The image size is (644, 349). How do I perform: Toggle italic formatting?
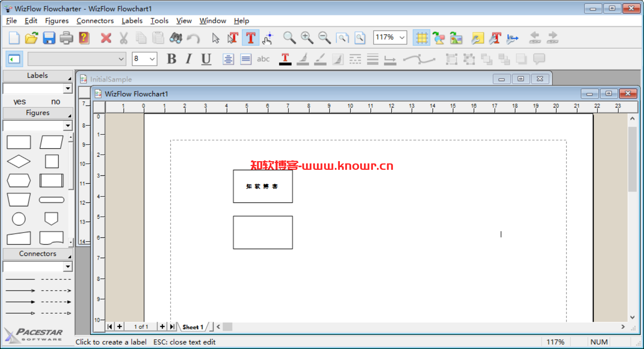pyautogui.click(x=189, y=59)
